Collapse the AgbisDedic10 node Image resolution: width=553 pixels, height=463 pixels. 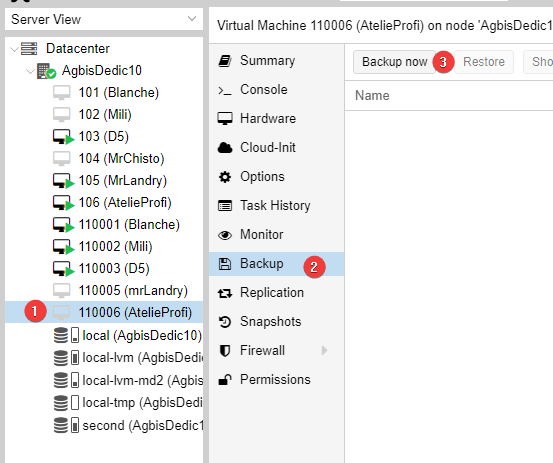[30, 71]
